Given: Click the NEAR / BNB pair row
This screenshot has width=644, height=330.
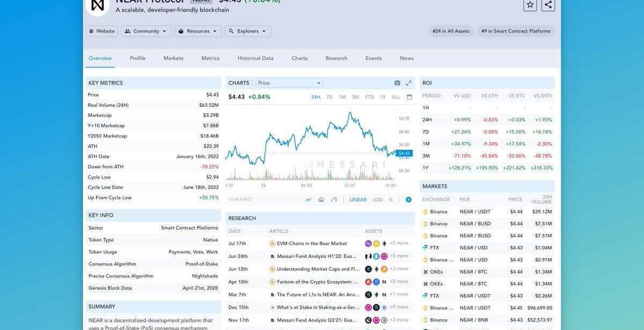Looking at the screenshot, I should coord(487,320).
